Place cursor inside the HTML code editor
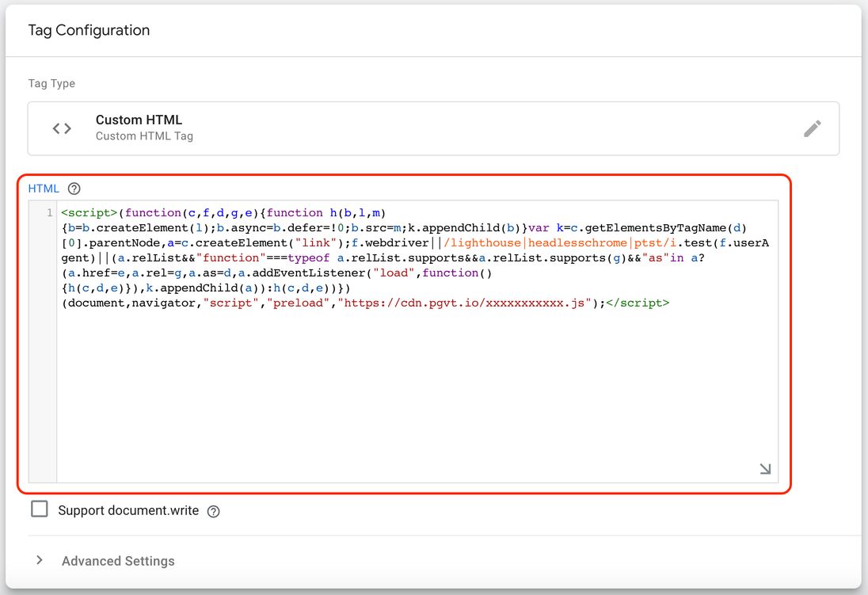The width and height of the screenshot is (868, 595). pos(396,357)
